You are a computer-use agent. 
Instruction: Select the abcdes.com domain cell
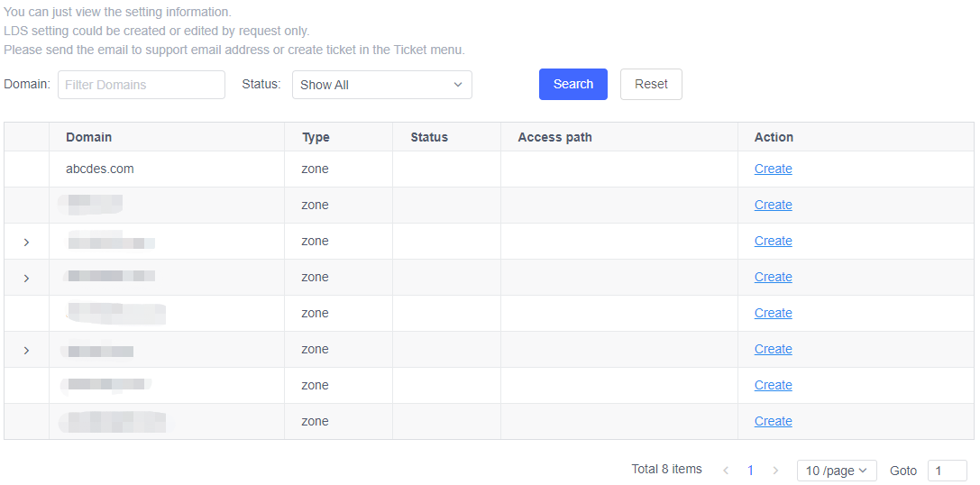tap(100, 169)
